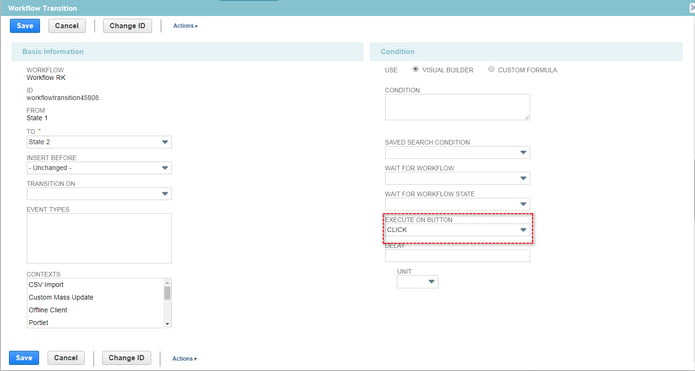
Task: Open the Execute On Button dropdown
Action: click(x=457, y=230)
